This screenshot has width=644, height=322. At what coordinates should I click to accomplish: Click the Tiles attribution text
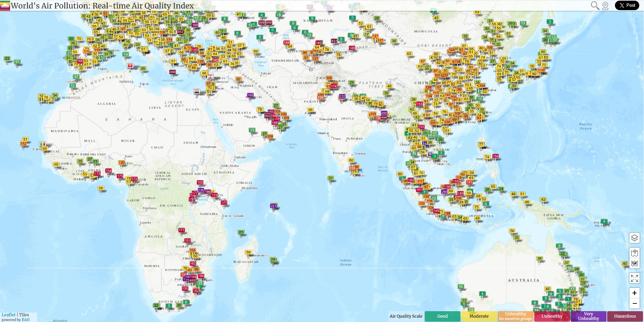pyautogui.click(x=24, y=315)
